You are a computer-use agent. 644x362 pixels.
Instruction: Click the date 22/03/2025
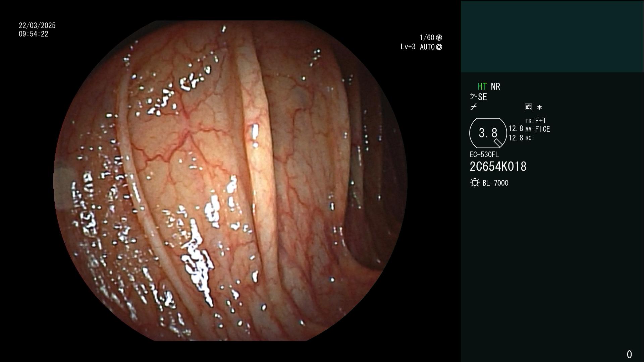pos(37,25)
